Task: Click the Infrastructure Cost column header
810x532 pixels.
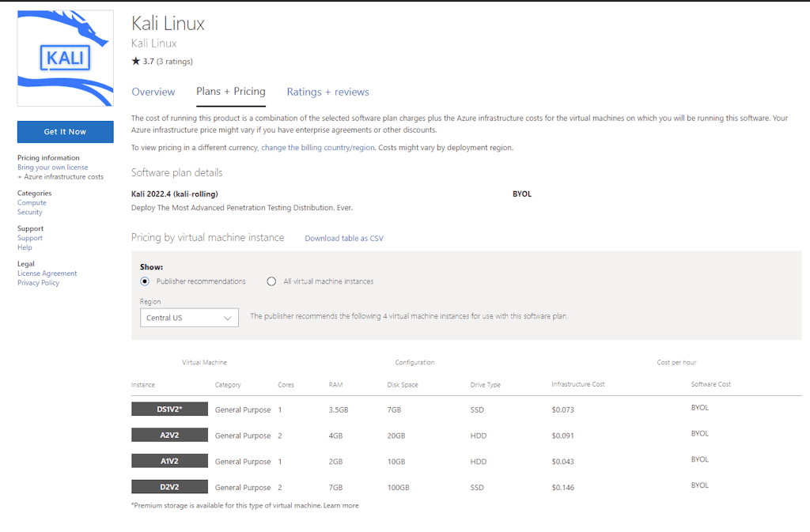Action: pos(578,384)
